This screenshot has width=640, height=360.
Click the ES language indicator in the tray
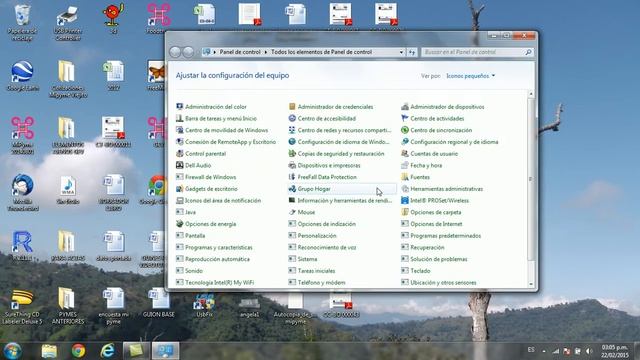531,350
